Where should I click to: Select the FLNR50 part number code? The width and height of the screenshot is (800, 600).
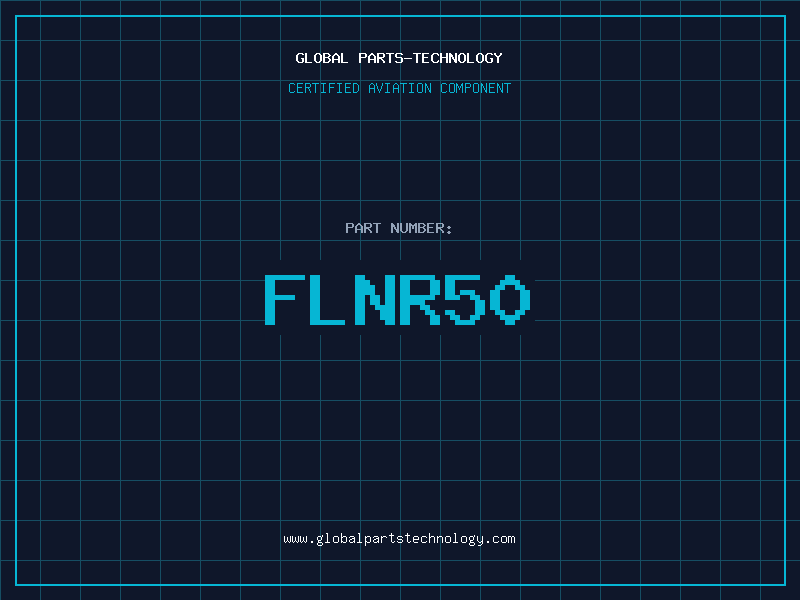click(397, 299)
